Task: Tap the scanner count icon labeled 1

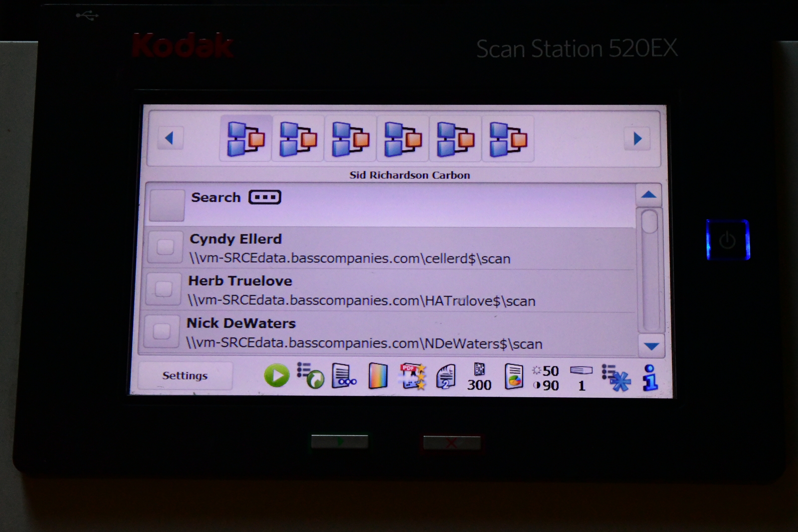Action: [x=581, y=378]
